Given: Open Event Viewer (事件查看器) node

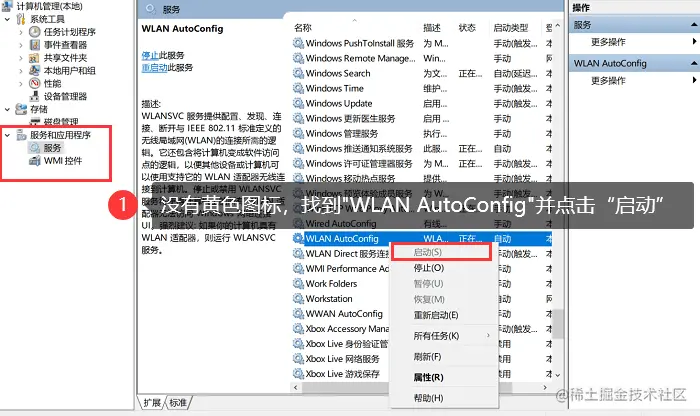Looking at the screenshot, I should (65, 45).
